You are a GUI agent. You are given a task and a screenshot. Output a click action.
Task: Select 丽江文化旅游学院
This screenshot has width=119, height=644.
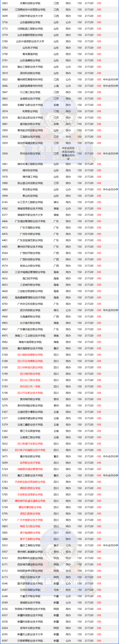coord(30,431)
